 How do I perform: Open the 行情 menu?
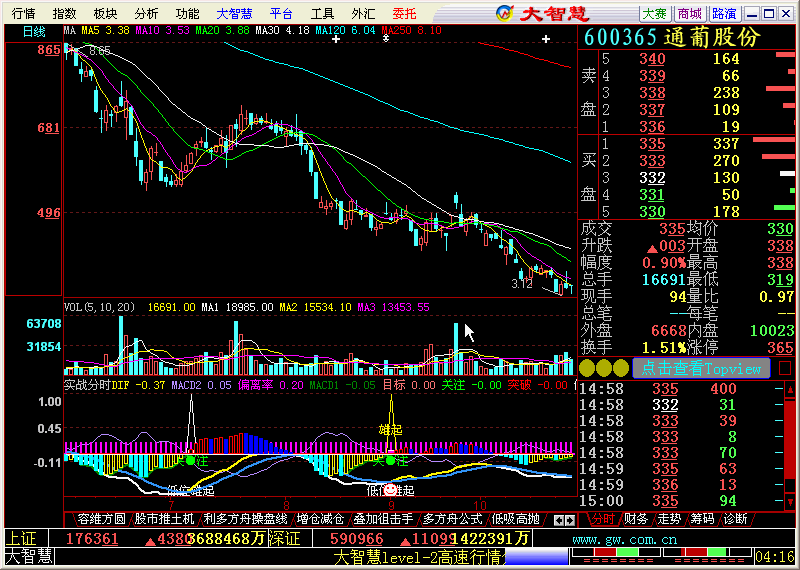23,13
